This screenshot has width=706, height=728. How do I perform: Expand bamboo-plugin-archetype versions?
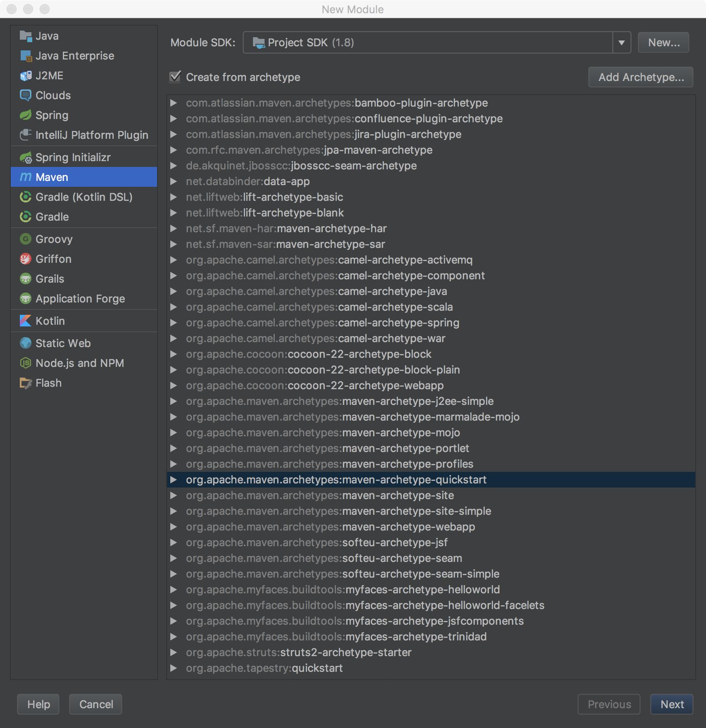coord(174,103)
